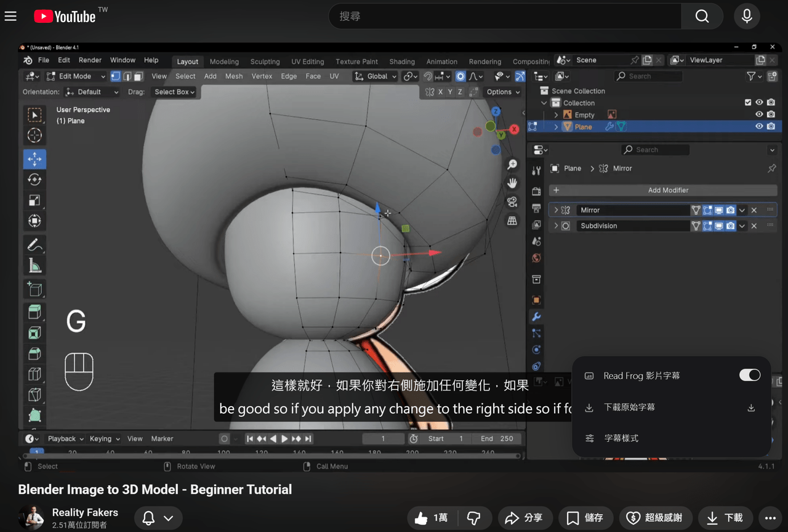
Task: Click the zoom magnifier viewport gizmo
Action: click(x=512, y=164)
